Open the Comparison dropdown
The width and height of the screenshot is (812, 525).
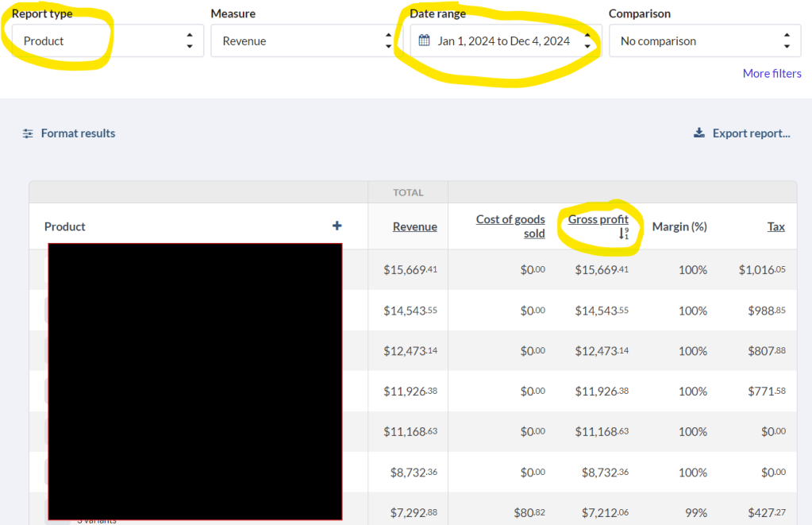pyautogui.click(x=705, y=41)
